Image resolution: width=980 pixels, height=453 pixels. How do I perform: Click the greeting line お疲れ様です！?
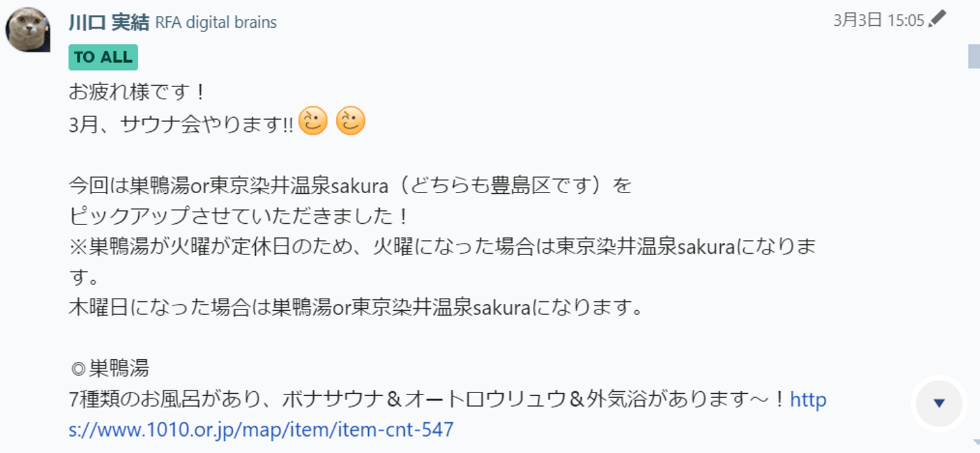point(137,91)
